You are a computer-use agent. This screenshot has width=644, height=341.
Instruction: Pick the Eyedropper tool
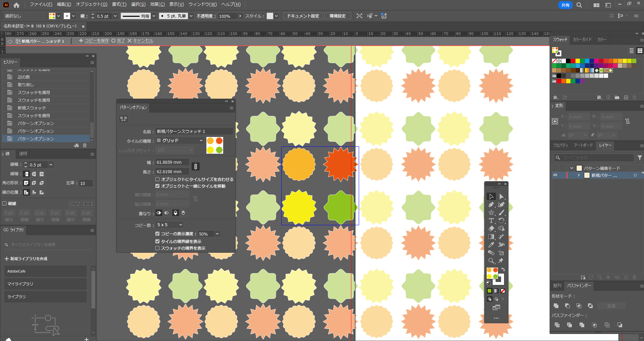click(x=491, y=245)
